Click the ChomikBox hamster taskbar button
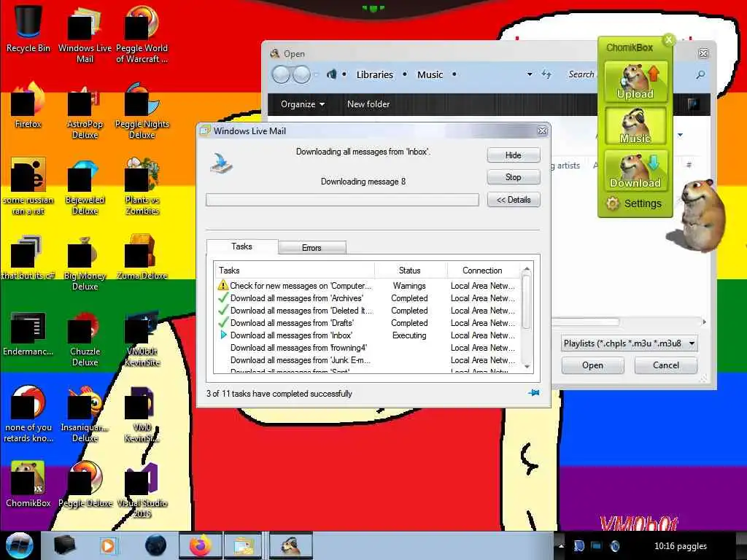 [291, 545]
